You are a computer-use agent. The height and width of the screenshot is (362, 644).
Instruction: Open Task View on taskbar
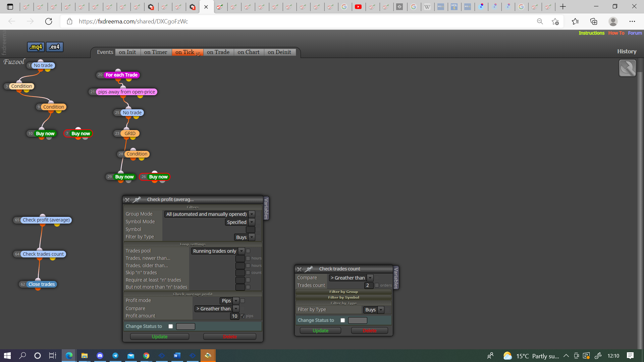click(53, 356)
